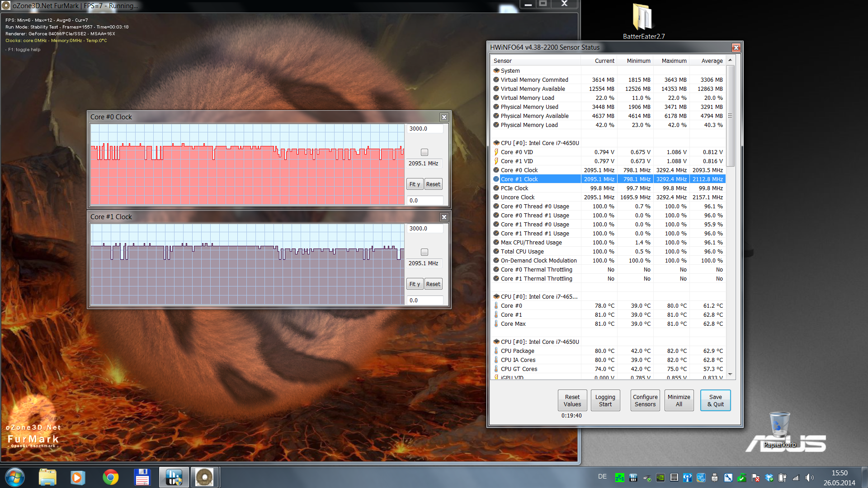
Task: Switch to HWiNFO taskbar icon
Action: [x=174, y=477]
